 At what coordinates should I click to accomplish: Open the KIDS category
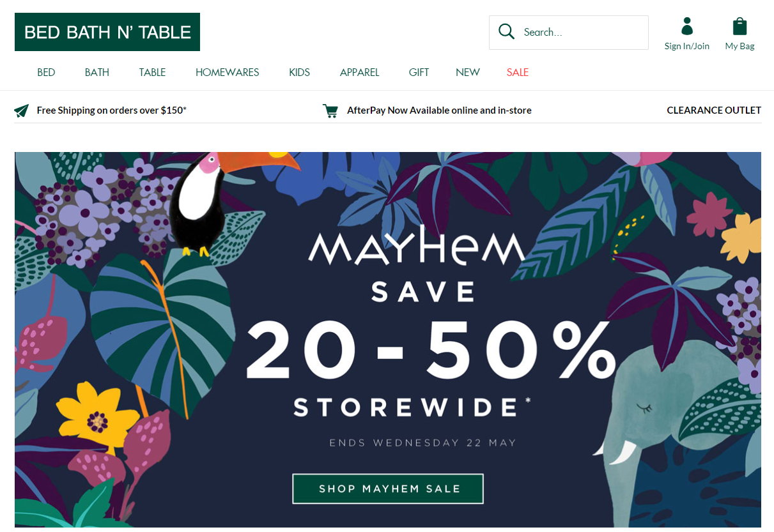pyautogui.click(x=299, y=72)
